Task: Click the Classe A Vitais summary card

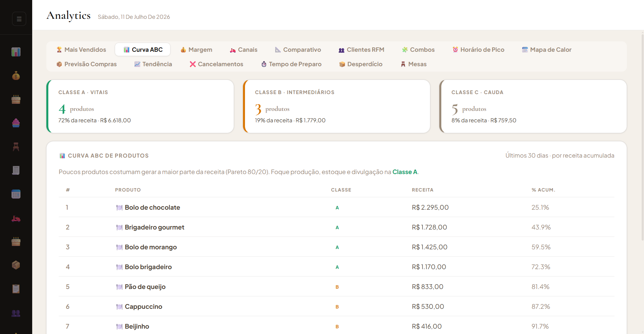Action: pos(140,107)
